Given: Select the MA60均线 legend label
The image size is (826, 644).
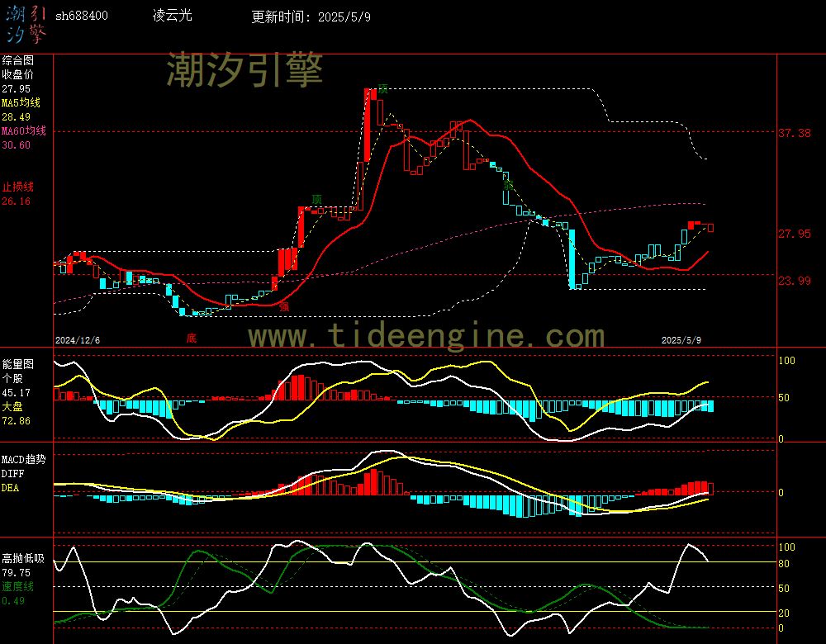Looking at the screenshot, I should click(x=24, y=130).
